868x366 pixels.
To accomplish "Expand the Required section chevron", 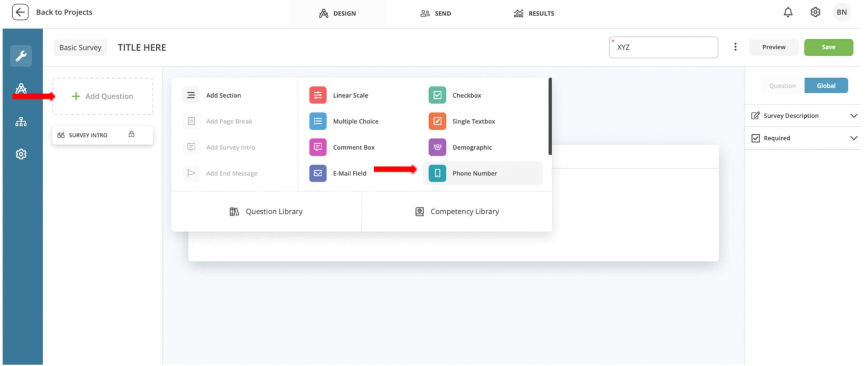I will click(854, 138).
